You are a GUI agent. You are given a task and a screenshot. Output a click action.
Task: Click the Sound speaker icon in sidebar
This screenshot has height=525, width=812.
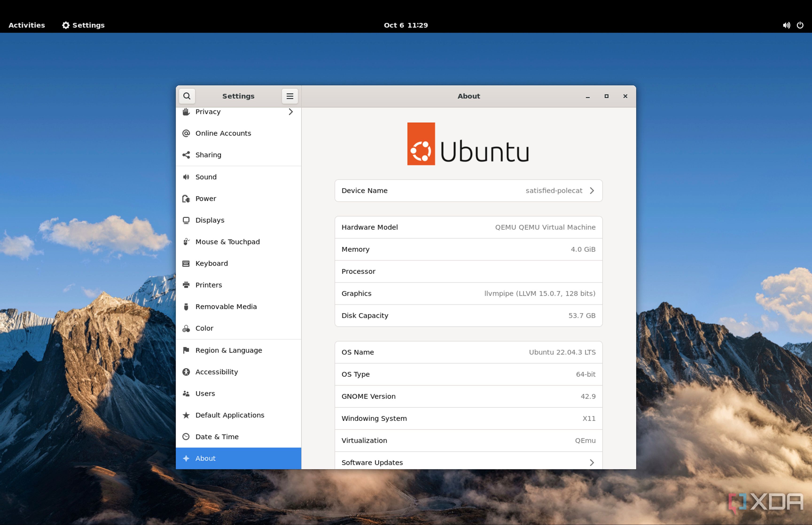(x=186, y=177)
